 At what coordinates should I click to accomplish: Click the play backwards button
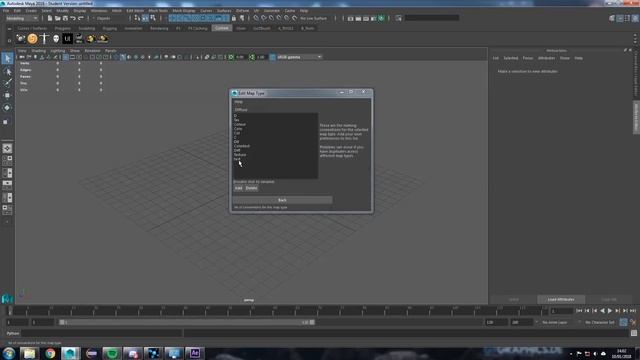[602, 311]
